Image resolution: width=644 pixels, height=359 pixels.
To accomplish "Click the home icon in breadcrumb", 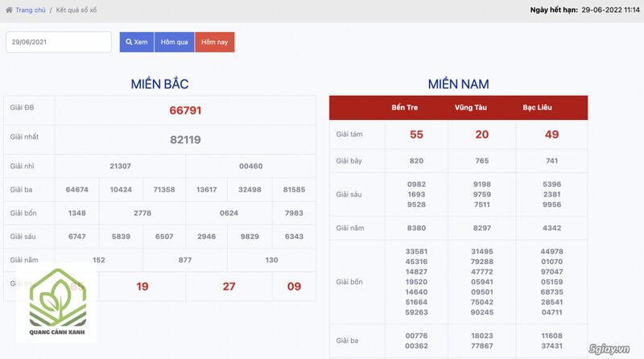I will pos(9,10).
